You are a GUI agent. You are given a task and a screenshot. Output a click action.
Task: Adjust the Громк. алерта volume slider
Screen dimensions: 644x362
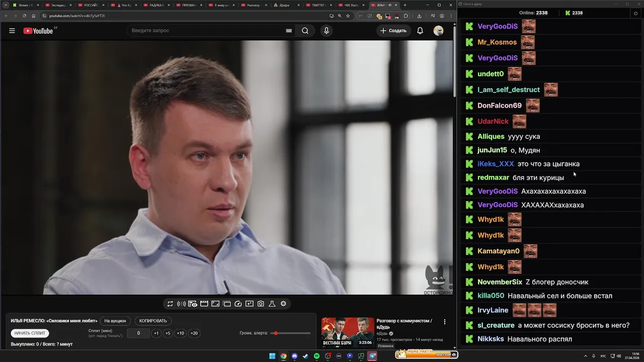pos(291,333)
